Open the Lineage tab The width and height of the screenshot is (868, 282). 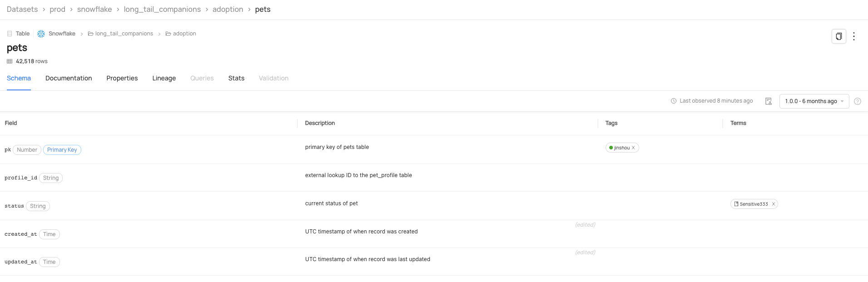(x=164, y=78)
